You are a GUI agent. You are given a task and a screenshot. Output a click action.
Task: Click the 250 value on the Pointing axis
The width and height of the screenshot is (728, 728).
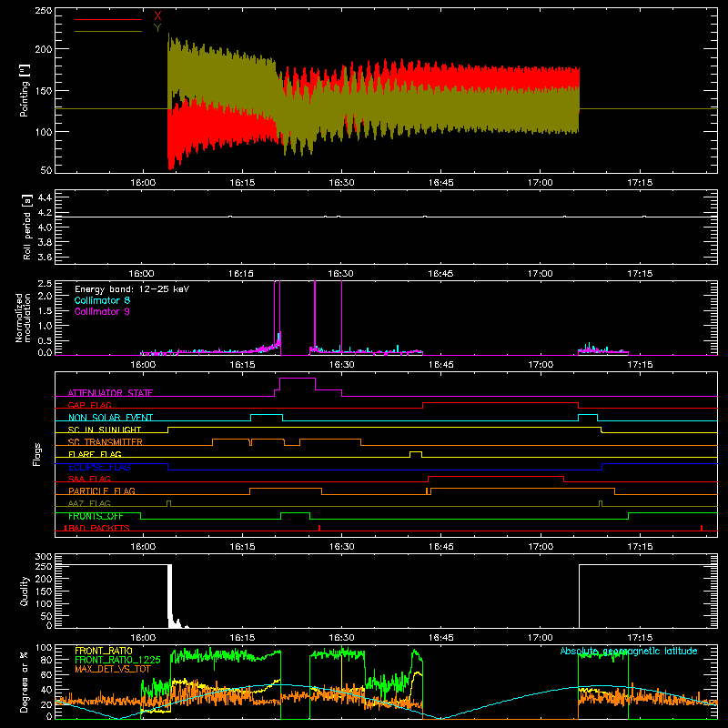(x=44, y=11)
